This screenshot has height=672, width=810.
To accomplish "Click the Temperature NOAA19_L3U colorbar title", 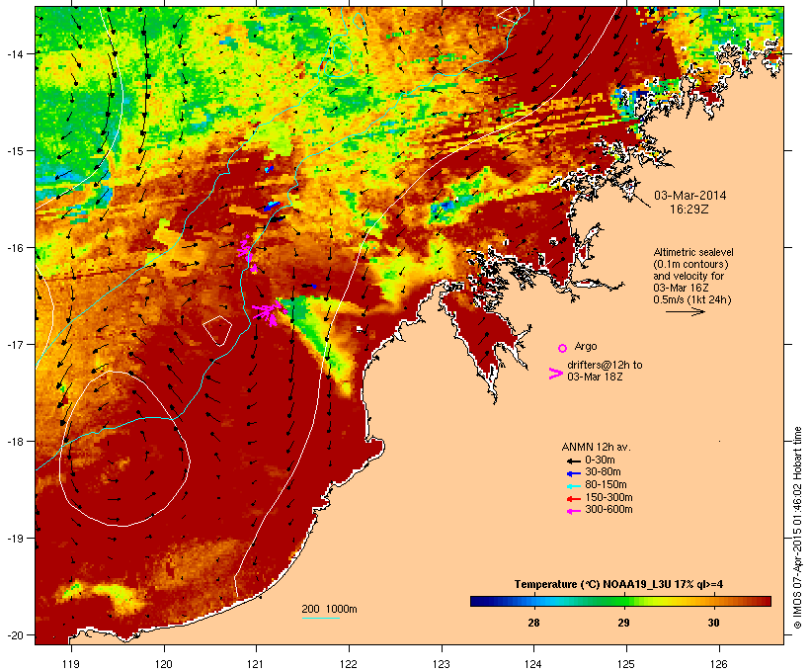I will 618,585.
